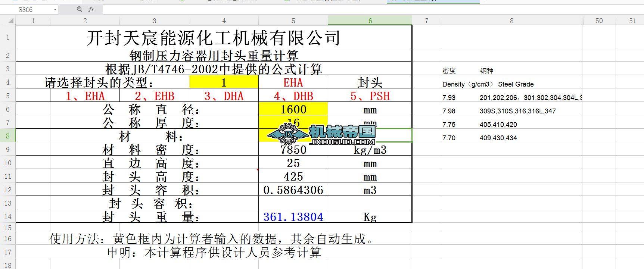Viewport: 644px width, 269px height.
Task: Click the subtitle 钢制压力容器用封头重量计算
Action: tap(214, 56)
